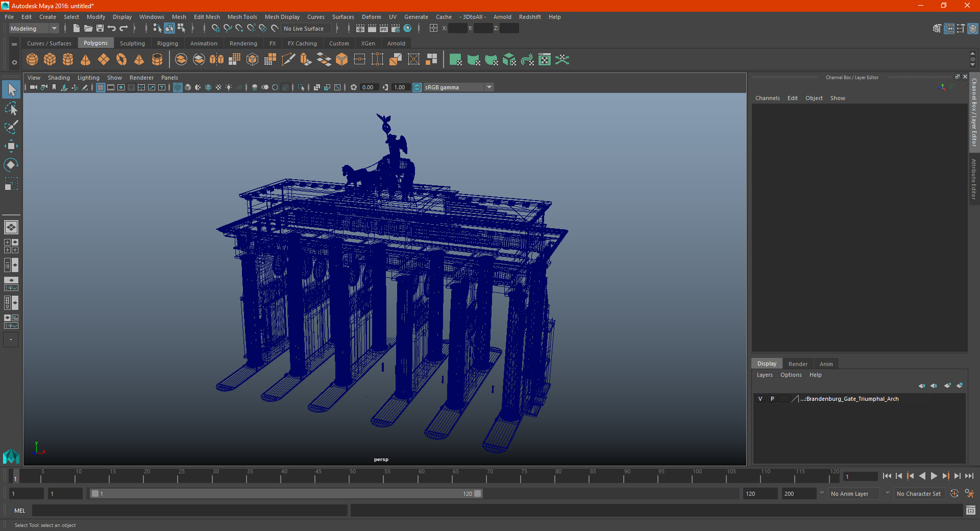The height and width of the screenshot is (531, 980).
Task: Toggle color management ON button
Action: click(417, 87)
